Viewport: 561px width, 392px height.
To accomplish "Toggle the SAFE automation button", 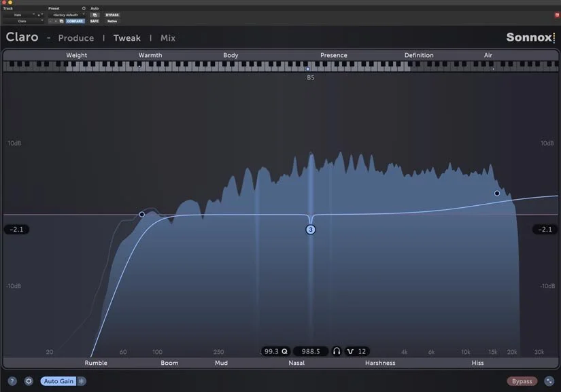I will point(95,21).
